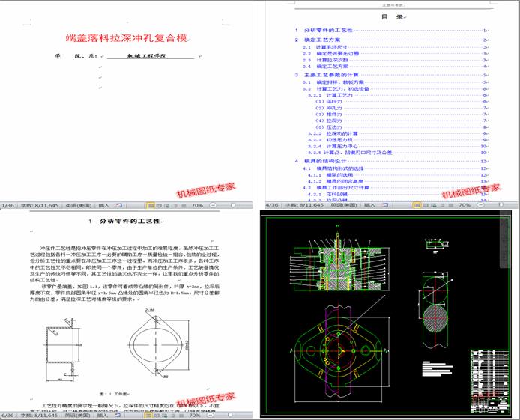The height and width of the screenshot is (420, 520).
Task: Click 70% zoom level in the table-of-contents status bar
Action: pyautogui.click(x=465, y=205)
